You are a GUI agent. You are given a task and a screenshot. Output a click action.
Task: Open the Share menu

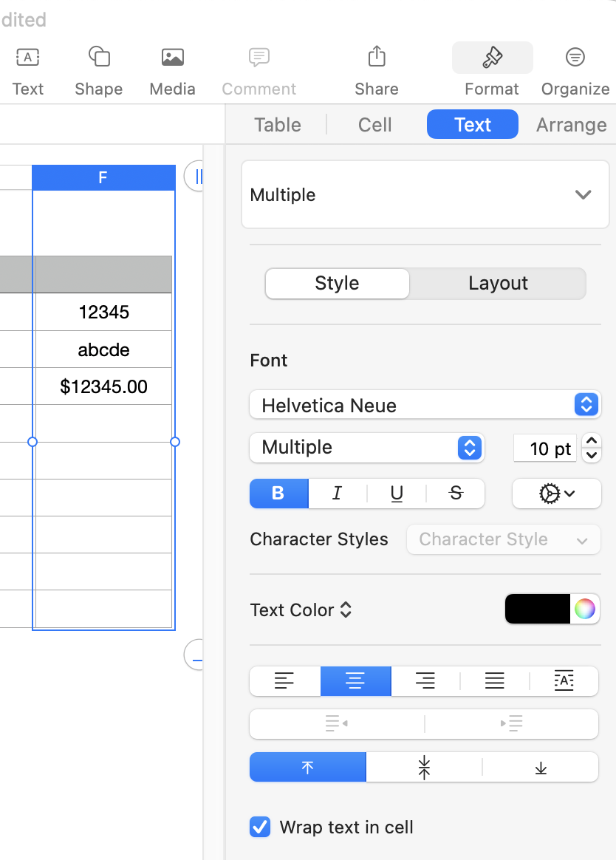click(x=376, y=66)
